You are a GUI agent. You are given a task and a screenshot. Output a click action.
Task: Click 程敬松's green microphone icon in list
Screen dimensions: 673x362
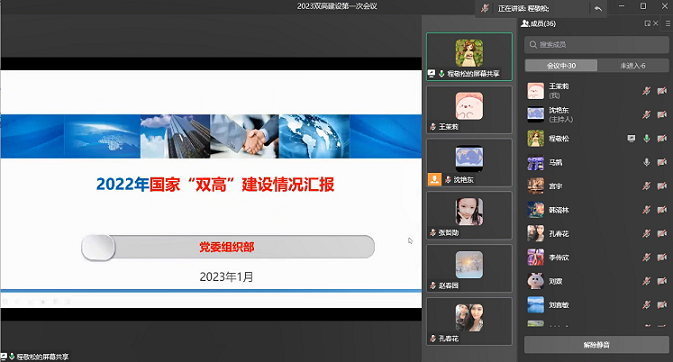coord(646,138)
